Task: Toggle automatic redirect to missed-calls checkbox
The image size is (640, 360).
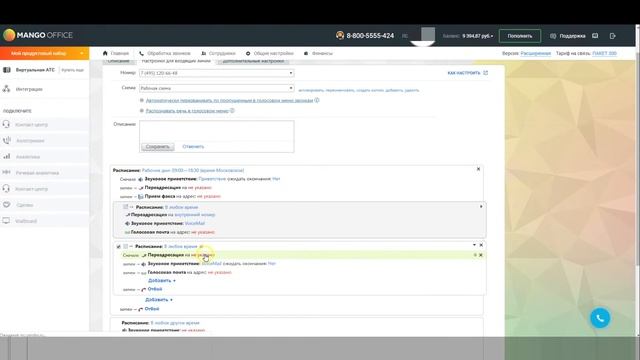Action: (142, 100)
